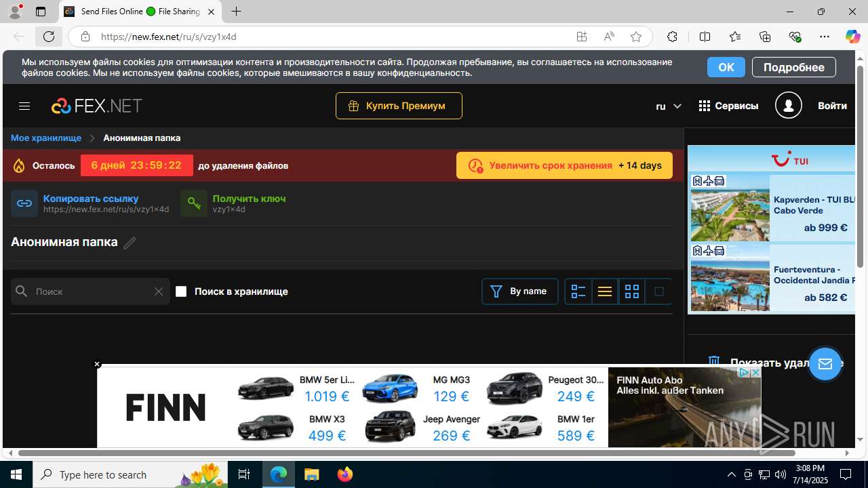Image resolution: width=868 pixels, height=488 pixels.
Task: Click the TUI logo in ad
Action: (790, 161)
